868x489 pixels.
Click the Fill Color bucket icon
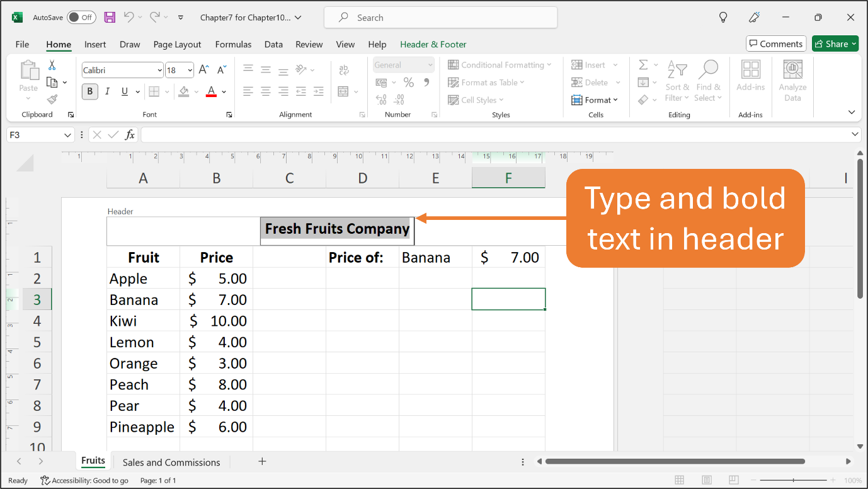point(184,91)
